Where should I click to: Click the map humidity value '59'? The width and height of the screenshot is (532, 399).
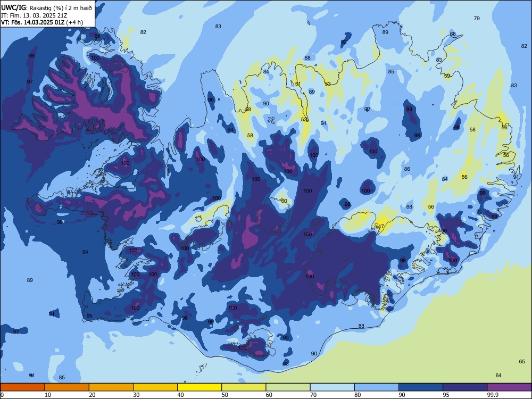point(447,76)
